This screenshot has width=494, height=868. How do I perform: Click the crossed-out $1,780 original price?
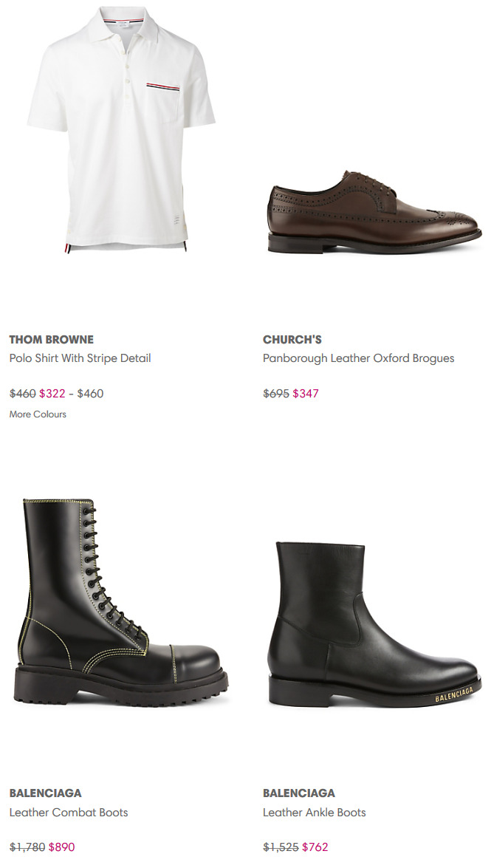[27, 847]
